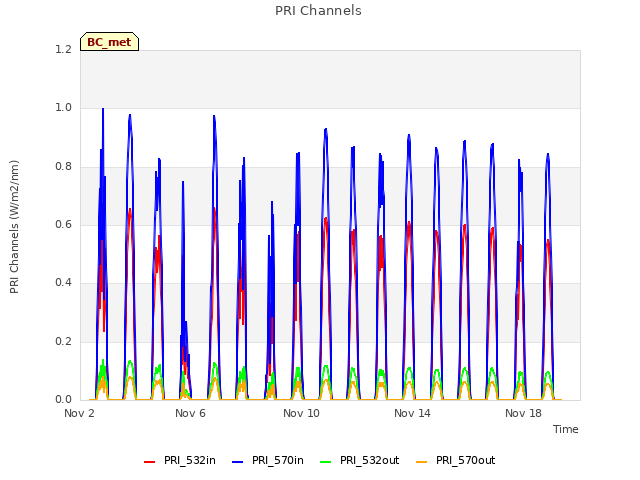This screenshot has width=640, height=480.
Task: Click the BC_met annotation label
Action: click(x=109, y=42)
